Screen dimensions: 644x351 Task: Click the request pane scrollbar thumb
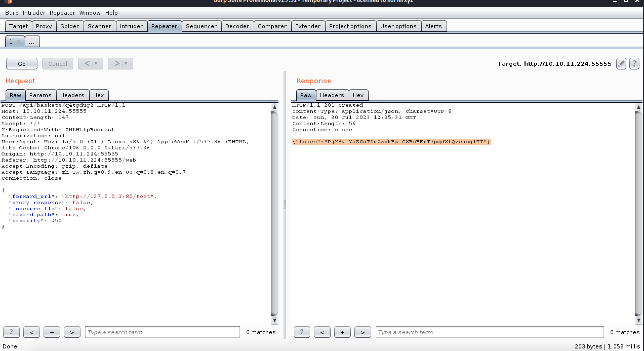click(x=274, y=214)
